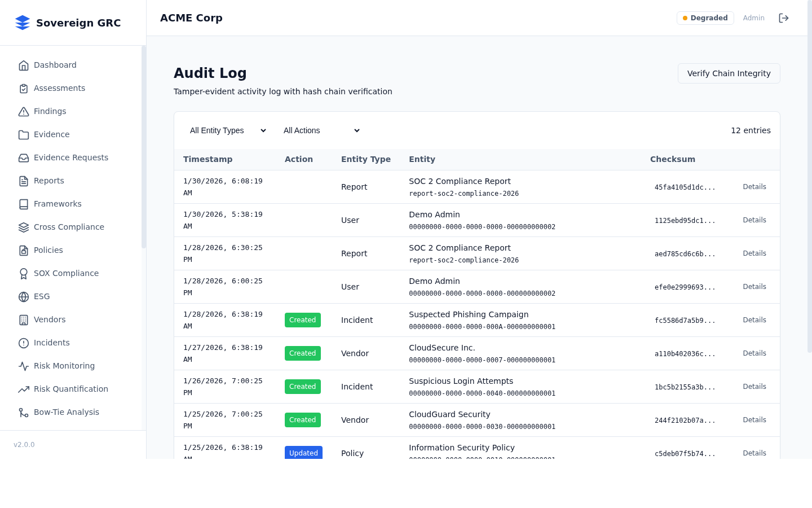The width and height of the screenshot is (812, 508).
Task: Click the Updated badge on Information Security Policy
Action: (303, 453)
